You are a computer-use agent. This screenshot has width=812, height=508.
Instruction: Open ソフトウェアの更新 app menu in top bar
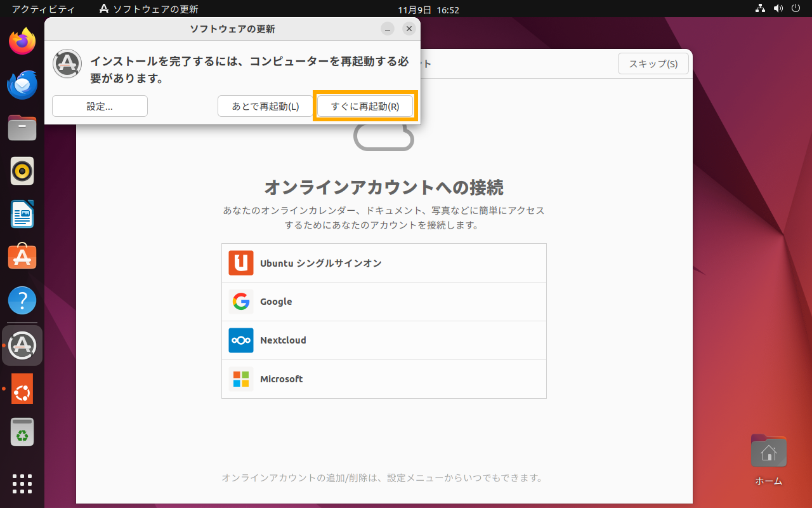[x=149, y=10]
